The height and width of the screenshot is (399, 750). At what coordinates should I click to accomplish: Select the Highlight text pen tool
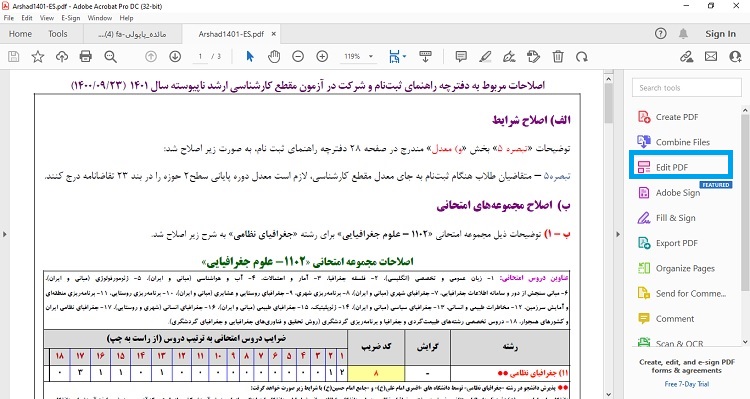click(485, 56)
